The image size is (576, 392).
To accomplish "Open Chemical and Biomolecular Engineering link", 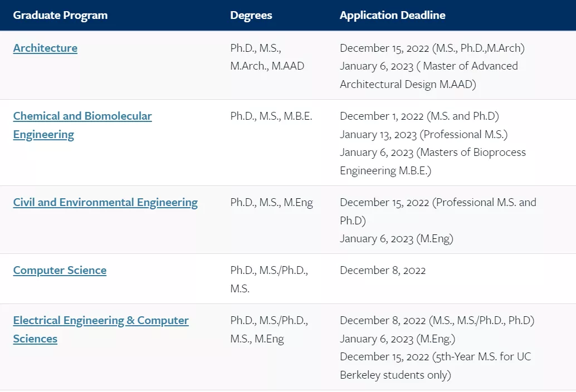I will click(x=82, y=116).
